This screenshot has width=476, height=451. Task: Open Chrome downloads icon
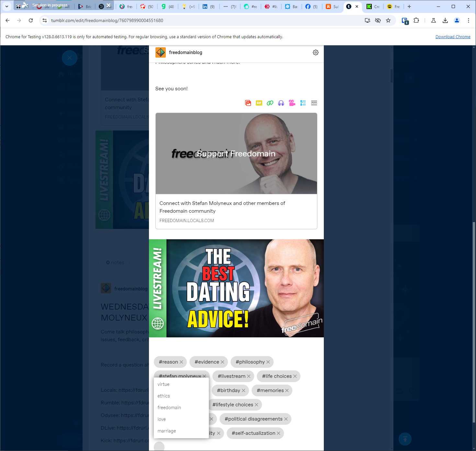(445, 20)
